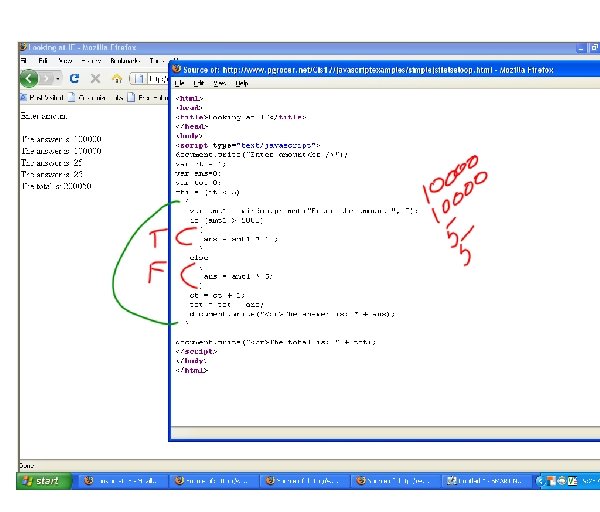Click the Firefox icon in the main window title bar
Screen dimensions: 600x512
[x=23, y=47]
